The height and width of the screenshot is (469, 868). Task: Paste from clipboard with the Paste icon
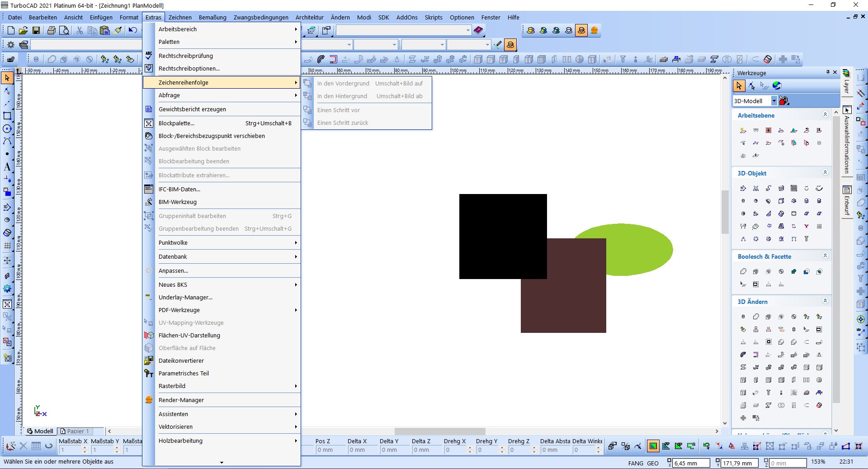coord(104,30)
